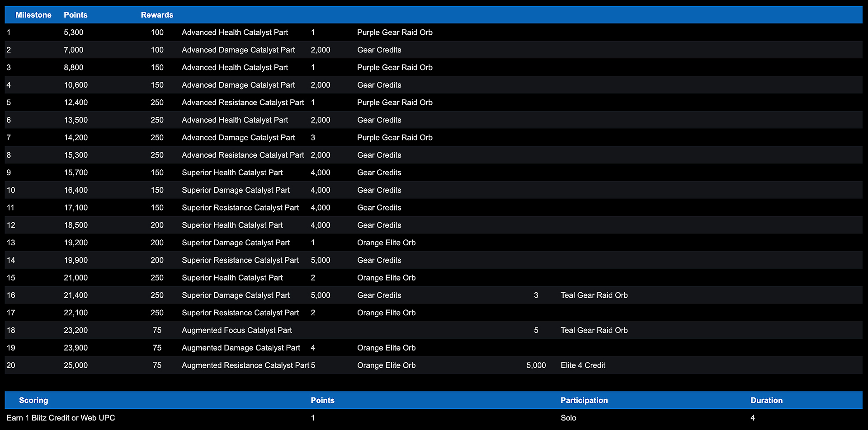The height and width of the screenshot is (430, 868).
Task: Select the Points header beside Milestone
Action: click(75, 15)
